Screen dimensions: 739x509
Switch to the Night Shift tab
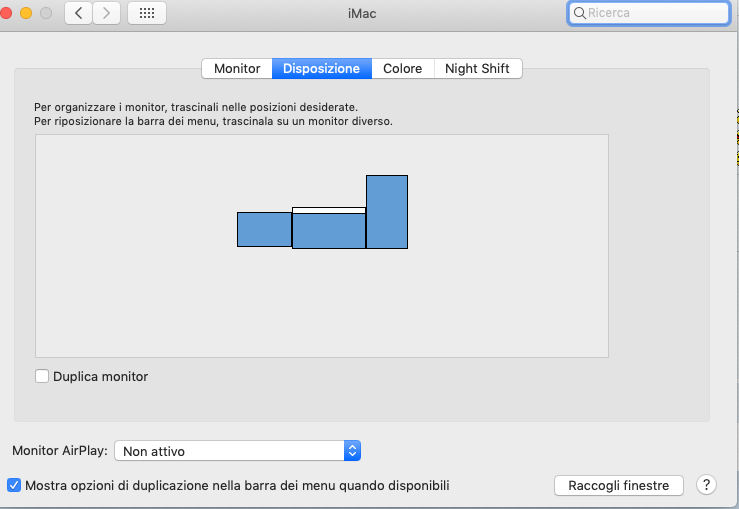(x=477, y=69)
